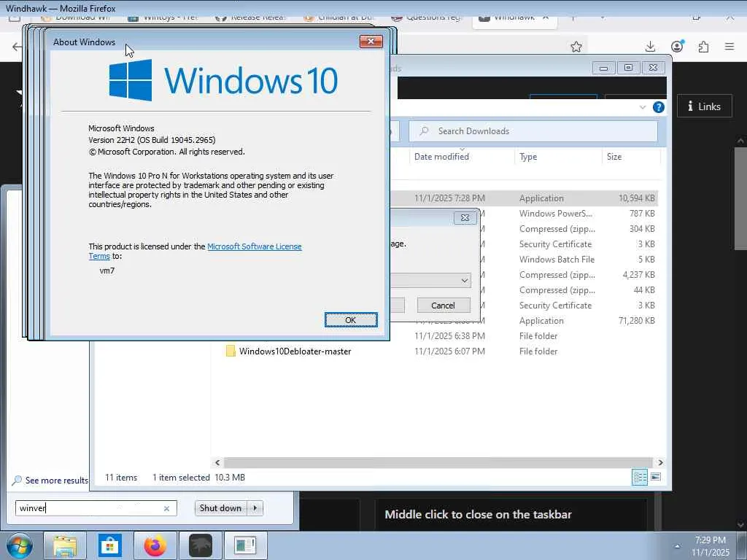This screenshot has height=560, width=747.
Task: Open Firefox downloads panel icon
Action: 650,47
